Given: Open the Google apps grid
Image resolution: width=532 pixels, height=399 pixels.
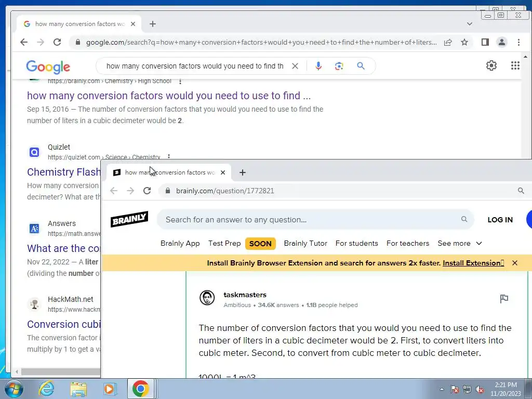Looking at the screenshot, I should [515, 65].
